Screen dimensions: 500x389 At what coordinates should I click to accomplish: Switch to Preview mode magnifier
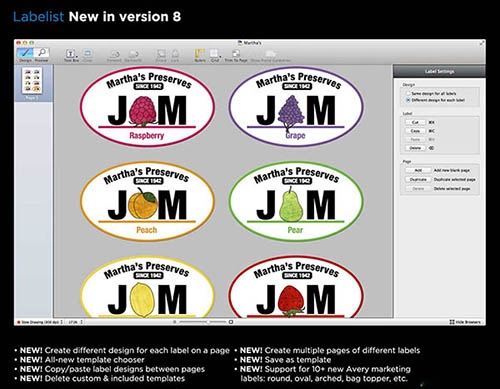pos(42,53)
